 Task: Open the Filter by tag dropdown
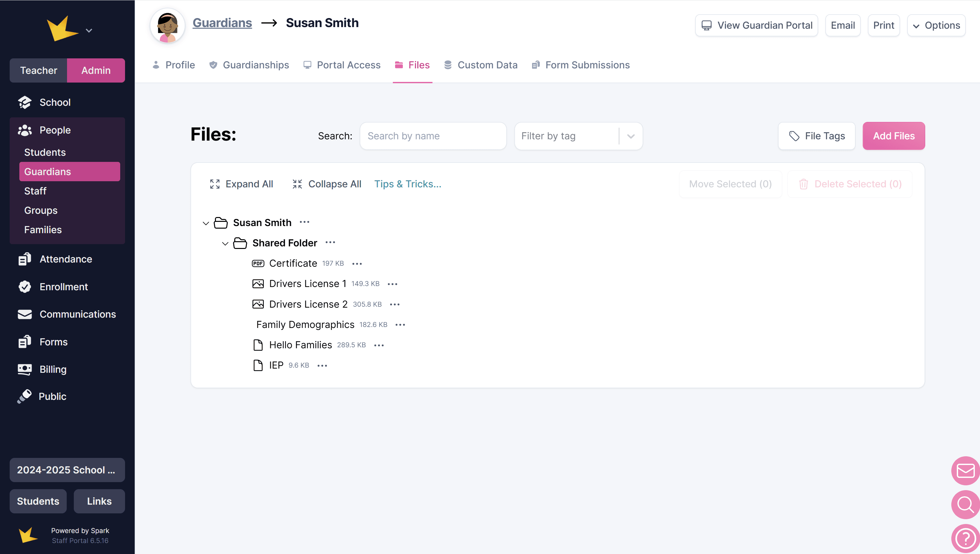tap(578, 136)
